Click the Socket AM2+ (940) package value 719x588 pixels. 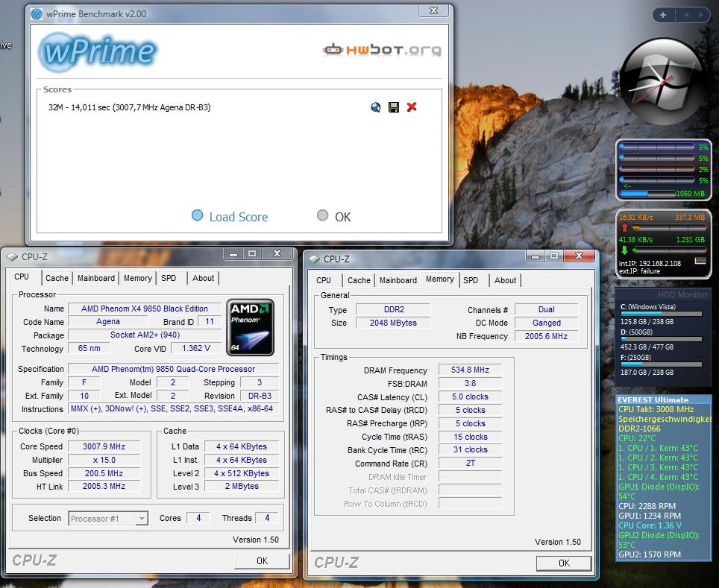(x=145, y=335)
